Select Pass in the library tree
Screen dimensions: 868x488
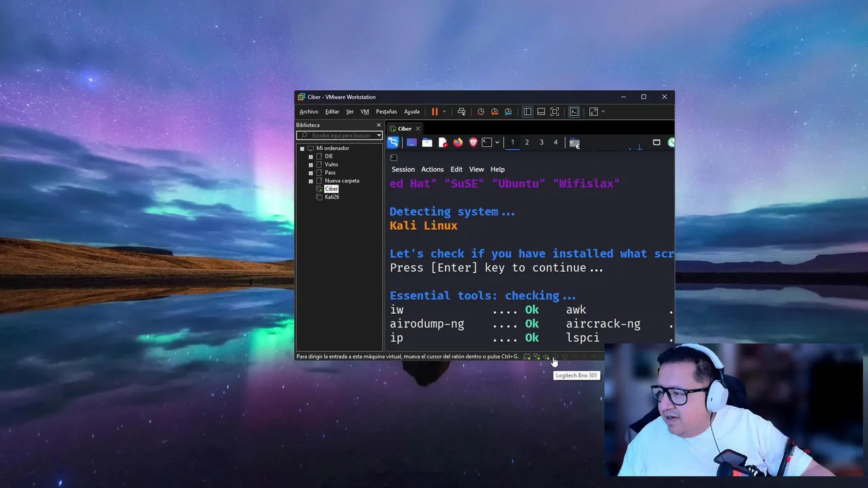[x=330, y=173]
